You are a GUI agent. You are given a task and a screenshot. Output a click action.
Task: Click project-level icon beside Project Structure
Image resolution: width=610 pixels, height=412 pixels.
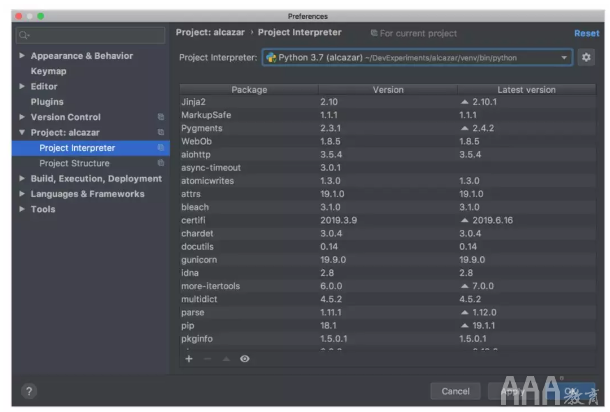pyautogui.click(x=161, y=163)
